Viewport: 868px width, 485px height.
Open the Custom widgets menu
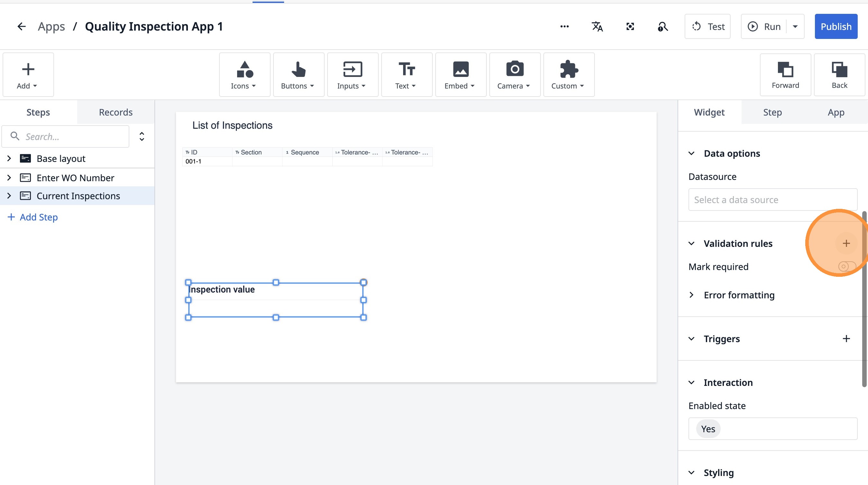coord(568,75)
